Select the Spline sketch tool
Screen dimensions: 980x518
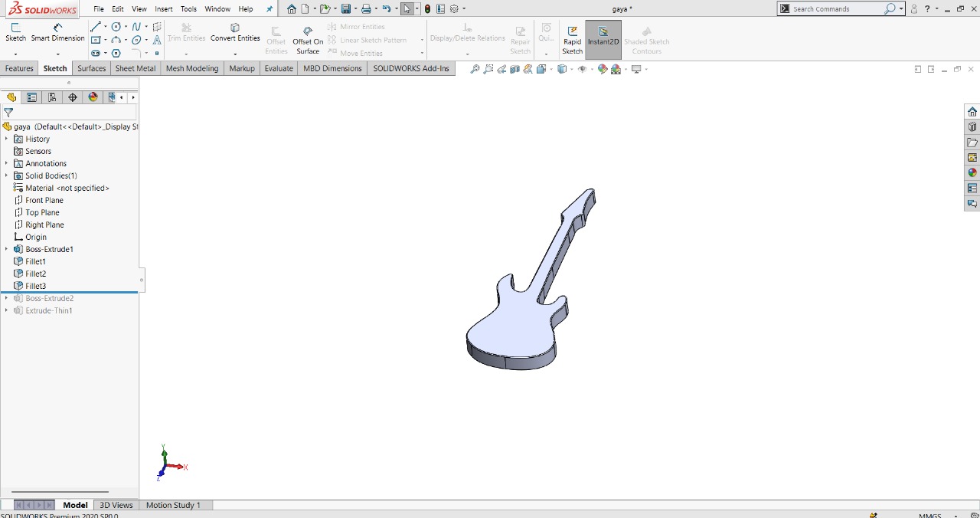coord(136,27)
